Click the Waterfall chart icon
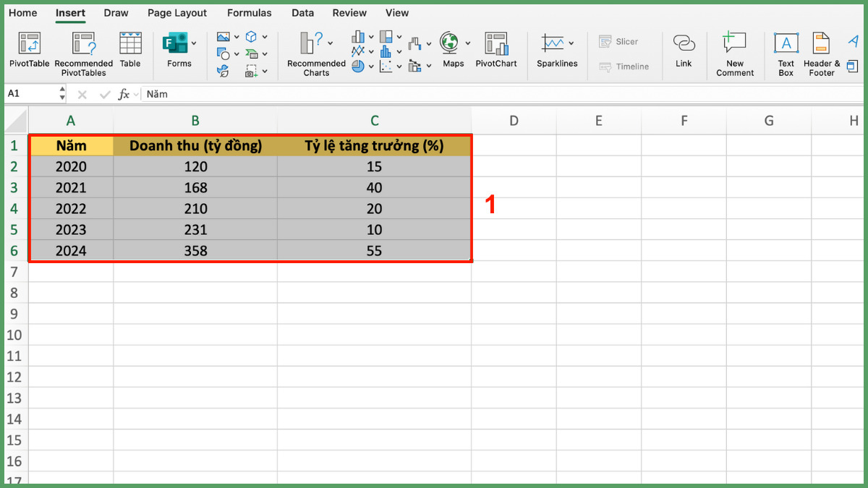Image resolution: width=868 pixels, height=488 pixels. [x=414, y=44]
